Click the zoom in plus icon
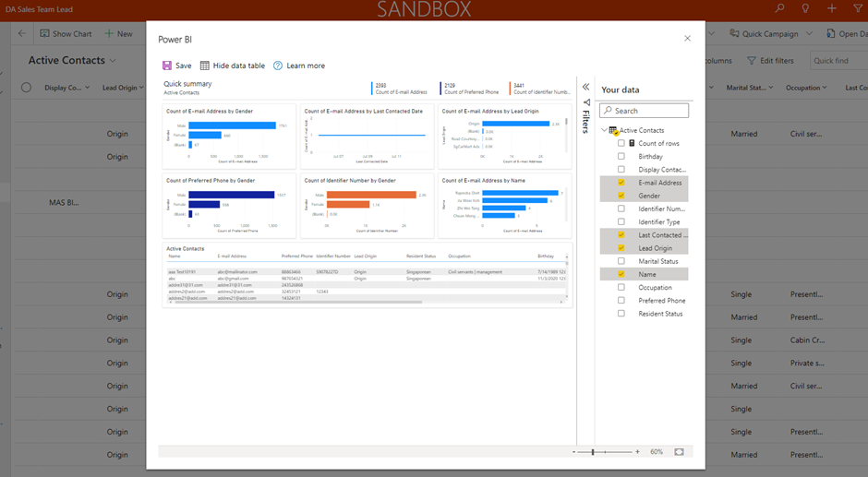This screenshot has height=477, width=868. click(x=637, y=452)
